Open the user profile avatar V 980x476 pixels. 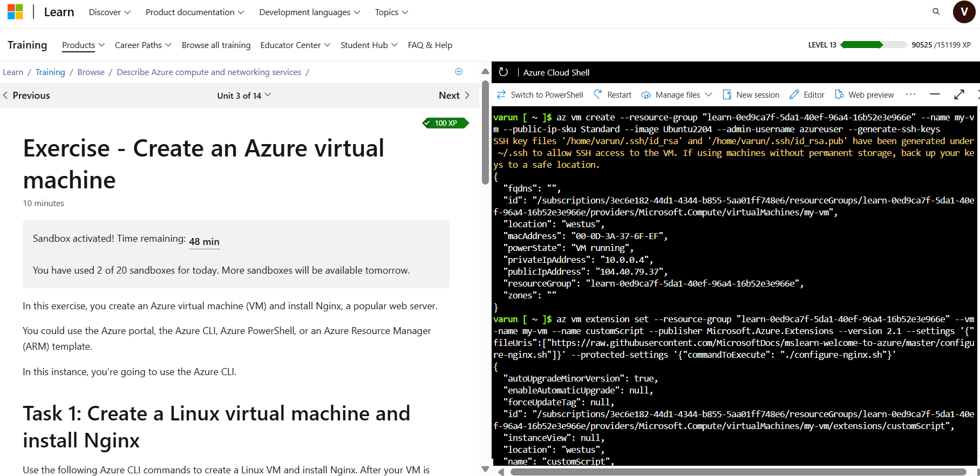pos(964,12)
